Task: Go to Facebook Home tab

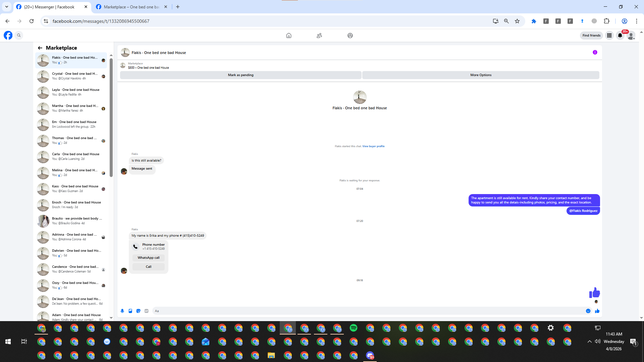Action: [288, 36]
